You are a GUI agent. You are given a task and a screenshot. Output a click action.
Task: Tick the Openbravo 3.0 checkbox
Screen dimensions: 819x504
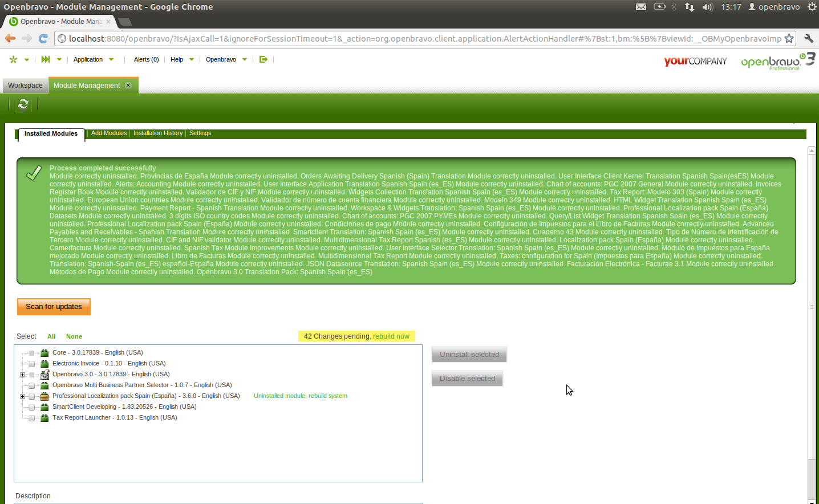pos(32,375)
